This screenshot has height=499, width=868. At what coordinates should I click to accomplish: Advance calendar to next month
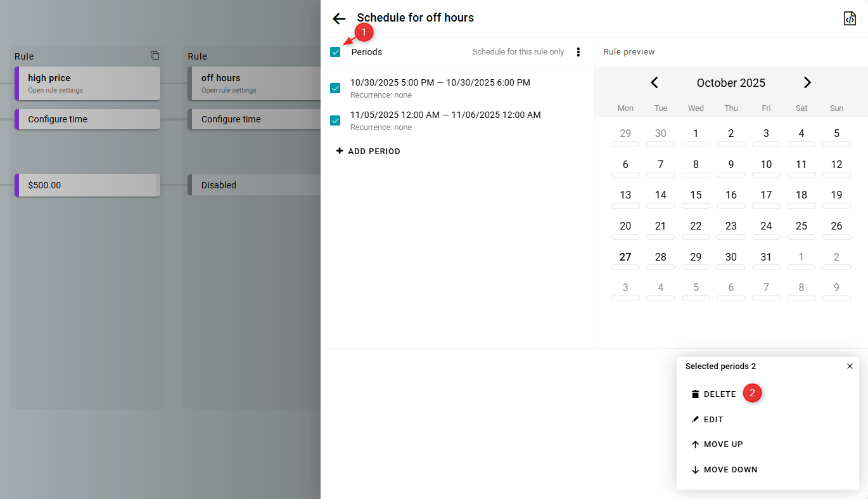point(807,82)
